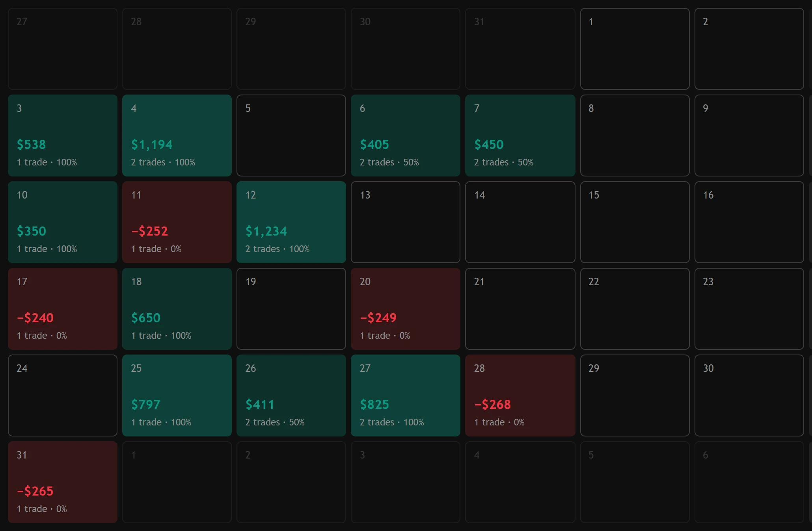Open the empty day 15 cell
This screenshot has width=812, height=531.
[635, 222]
